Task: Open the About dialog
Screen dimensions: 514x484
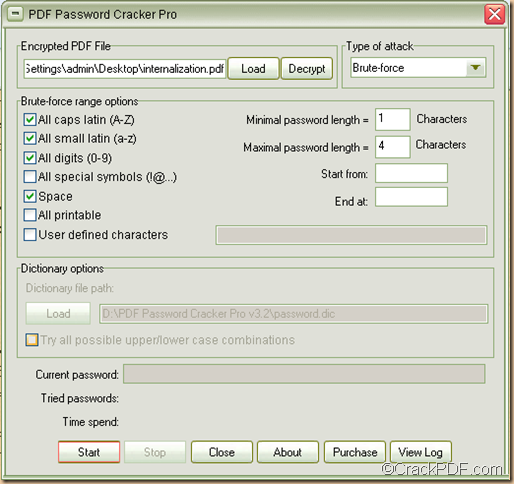Action: pyautogui.click(x=288, y=452)
